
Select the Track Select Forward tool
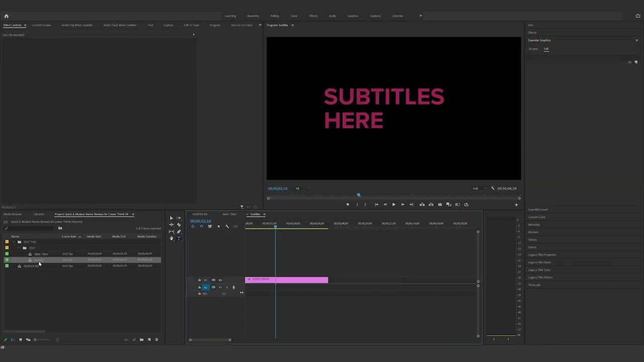point(179,218)
